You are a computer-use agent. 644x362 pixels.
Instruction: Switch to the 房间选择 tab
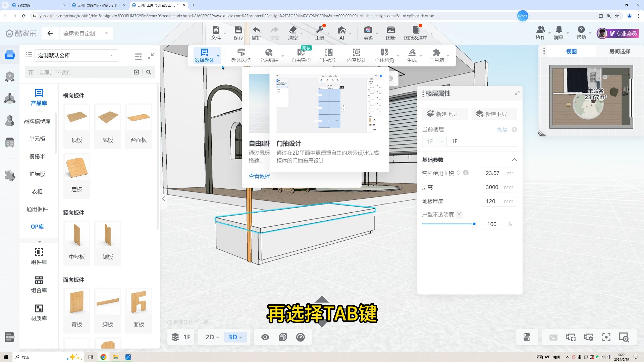coord(620,51)
